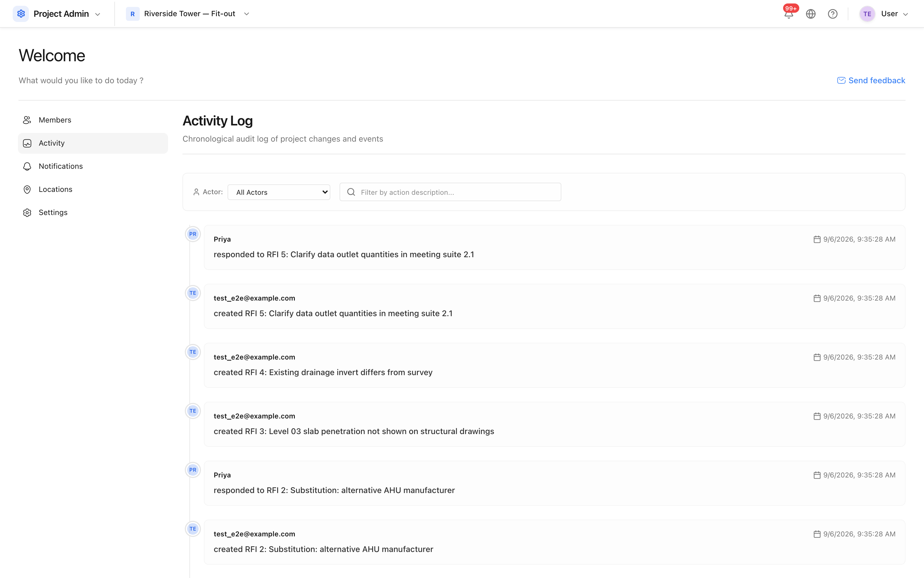Click the Project Admin title
Image resolution: width=924 pixels, height=578 pixels.
61,14
